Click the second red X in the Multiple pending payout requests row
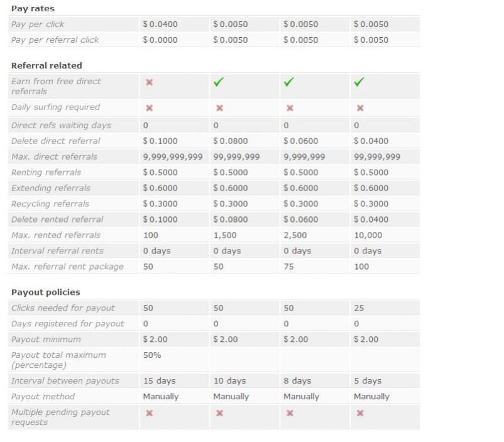The image size is (504, 442). coord(219,413)
